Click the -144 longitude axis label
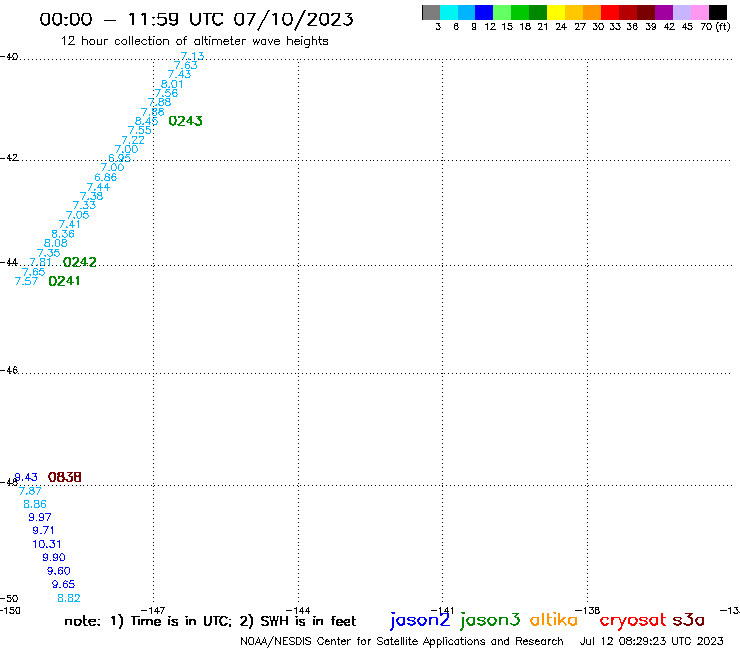This screenshot has height=650, width=740. (298, 611)
